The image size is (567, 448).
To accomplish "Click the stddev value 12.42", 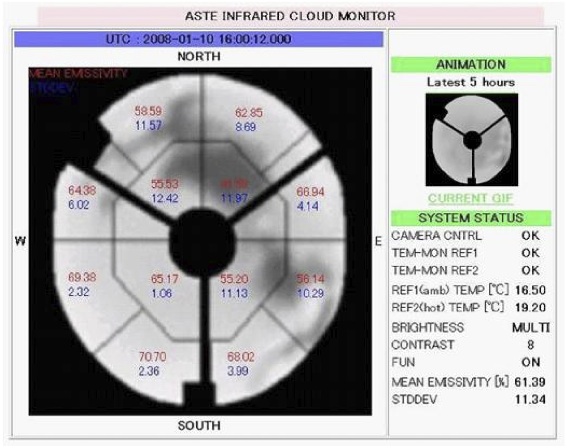I will pos(165,198).
